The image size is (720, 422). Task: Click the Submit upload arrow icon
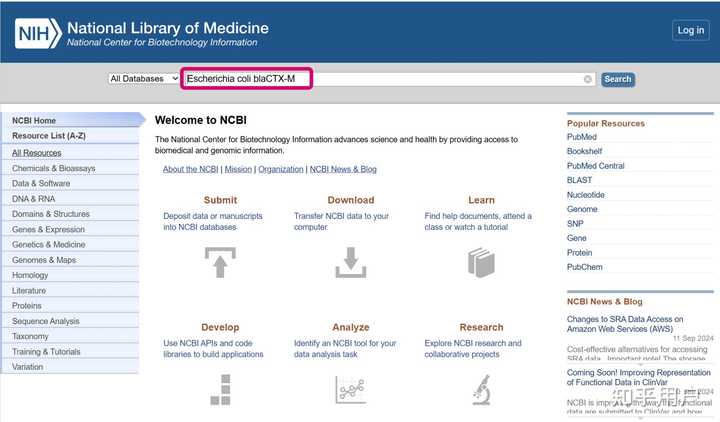220,261
